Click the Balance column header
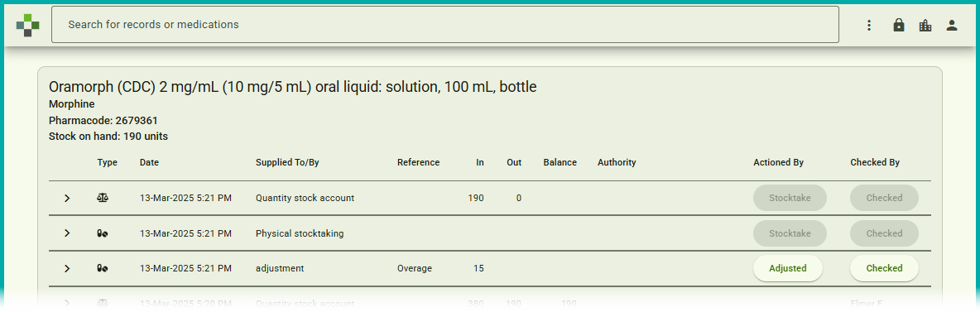This screenshot has width=980, height=312. 560,162
